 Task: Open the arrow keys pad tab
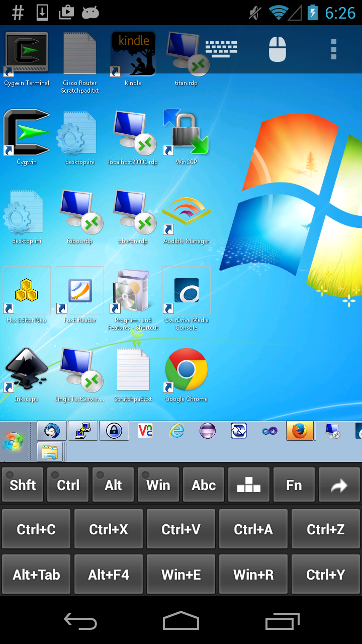249,485
